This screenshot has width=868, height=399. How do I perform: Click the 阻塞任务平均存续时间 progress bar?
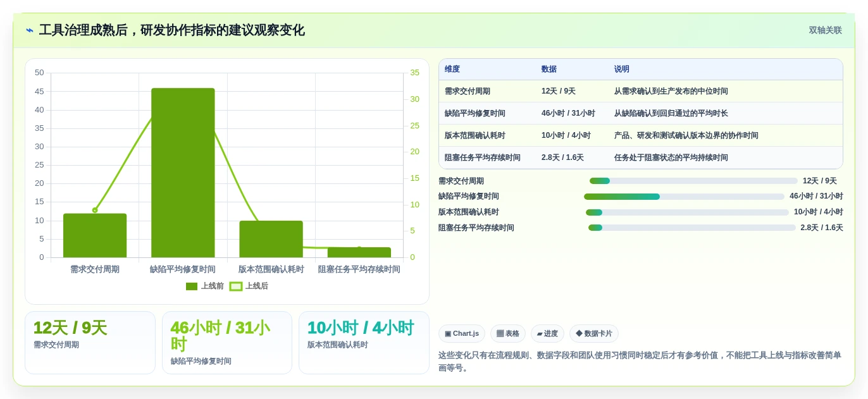point(692,228)
